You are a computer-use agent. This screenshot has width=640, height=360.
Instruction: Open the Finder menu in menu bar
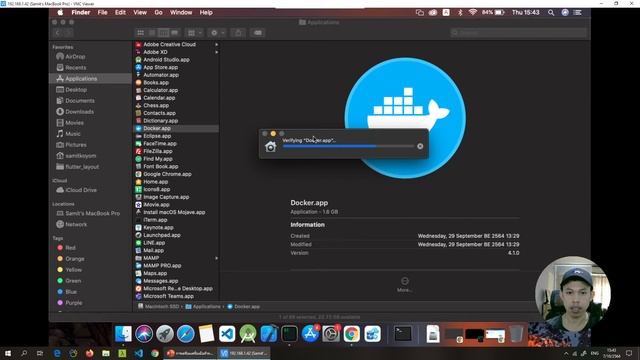pos(81,12)
